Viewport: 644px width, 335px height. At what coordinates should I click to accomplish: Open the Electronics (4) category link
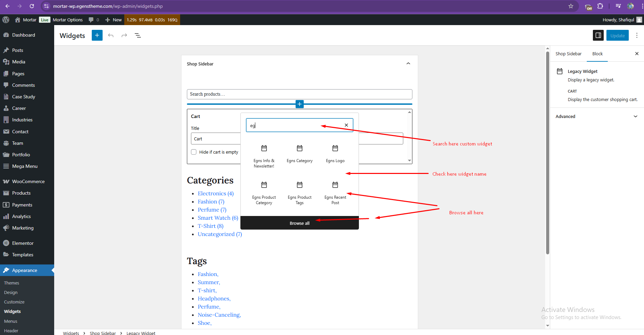pyautogui.click(x=216, y=193)
